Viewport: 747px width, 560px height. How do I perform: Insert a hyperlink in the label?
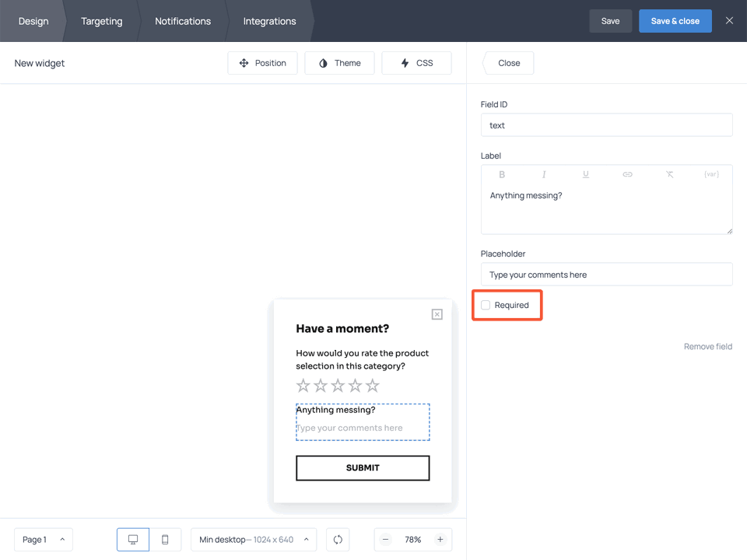628,174
